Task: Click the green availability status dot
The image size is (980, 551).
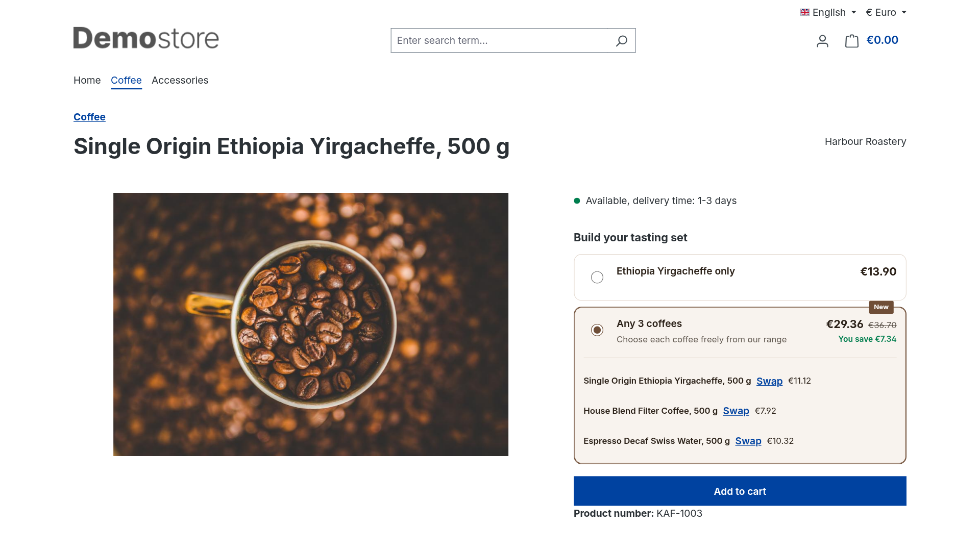Action: pos(577,201)
